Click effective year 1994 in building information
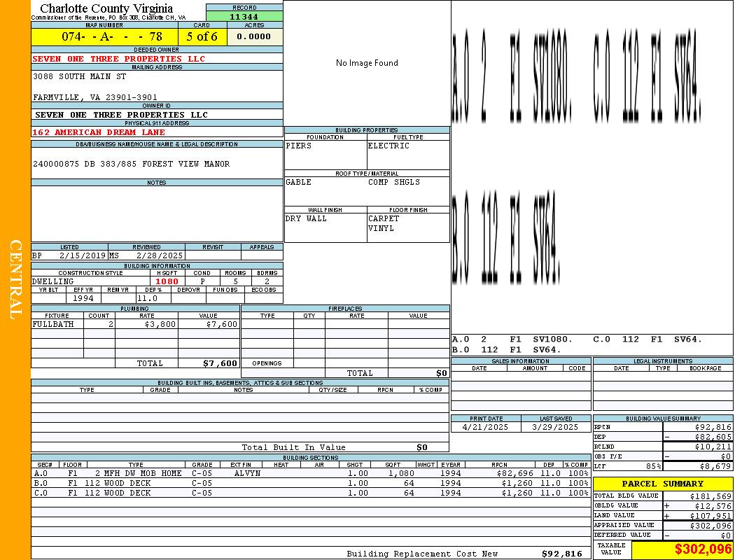Image resolution: width=735 pixels, height=560 pixels. coord(83,298)
